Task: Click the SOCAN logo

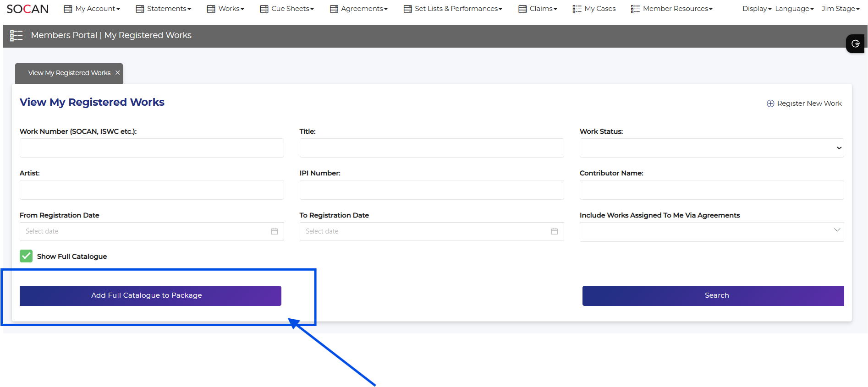Action: [x=27, y=9]
